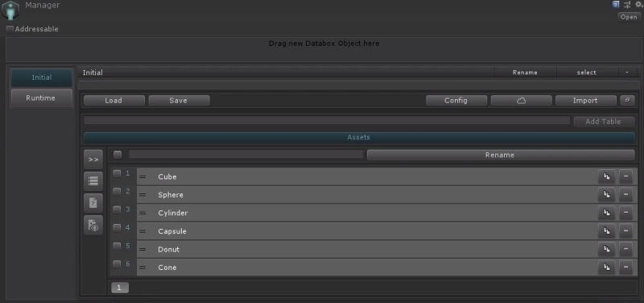The width and height of the screenshot is (644, 303).
Task: Click the document eye preview sidebar icon
Action: (x=93, y=226)
